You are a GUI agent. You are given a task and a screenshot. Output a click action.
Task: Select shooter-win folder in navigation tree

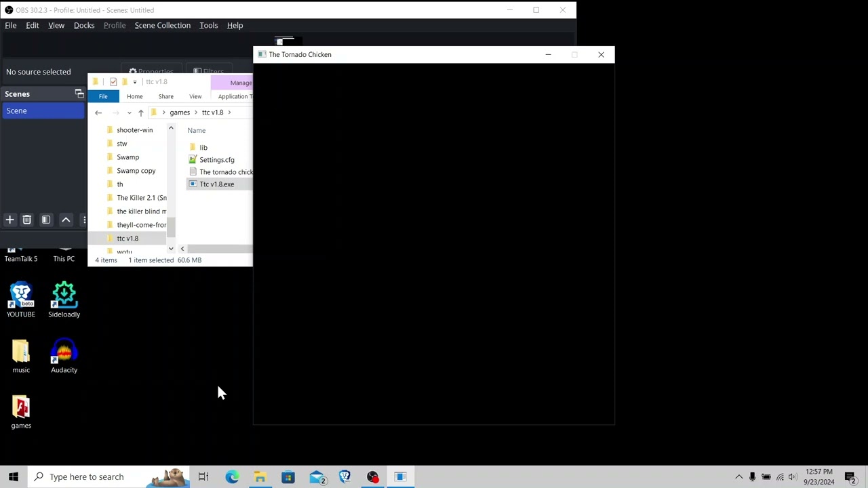pos(134,130)
